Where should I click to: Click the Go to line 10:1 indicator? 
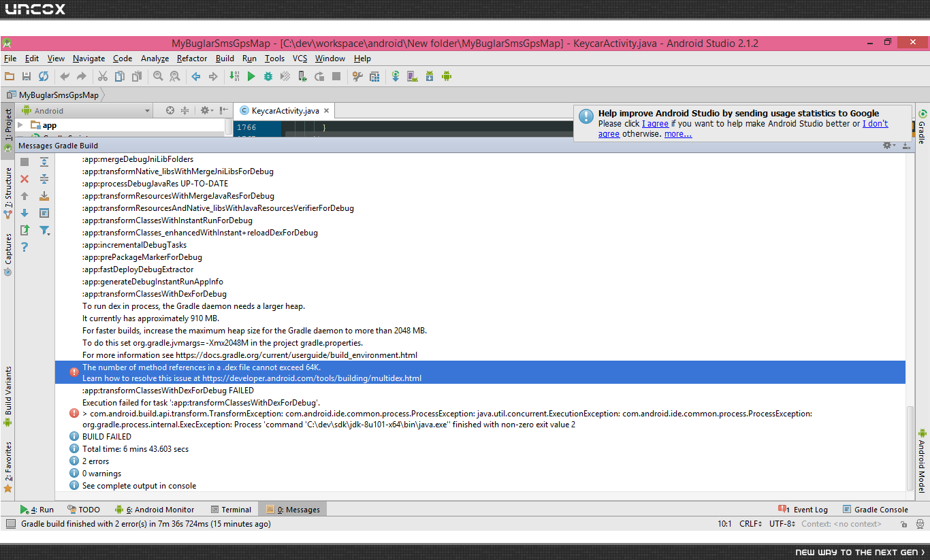pyautogui.click(x=724, y=524)
